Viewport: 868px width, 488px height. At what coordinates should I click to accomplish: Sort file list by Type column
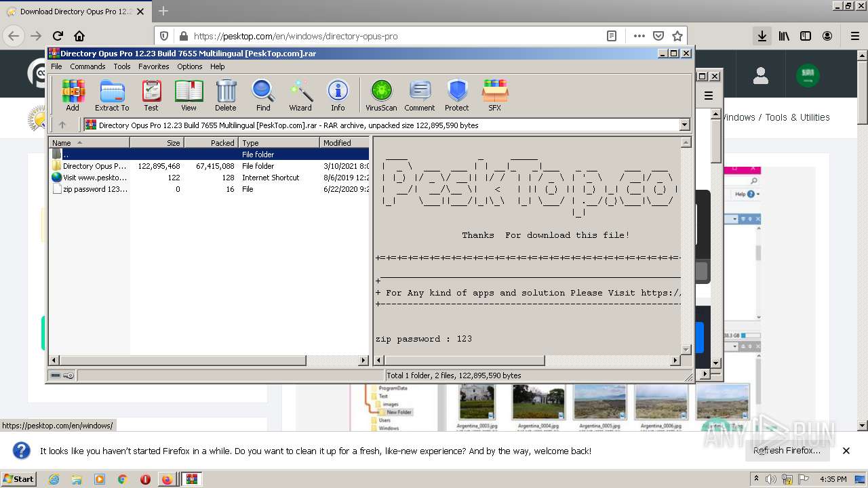click(x=279, y=142)
